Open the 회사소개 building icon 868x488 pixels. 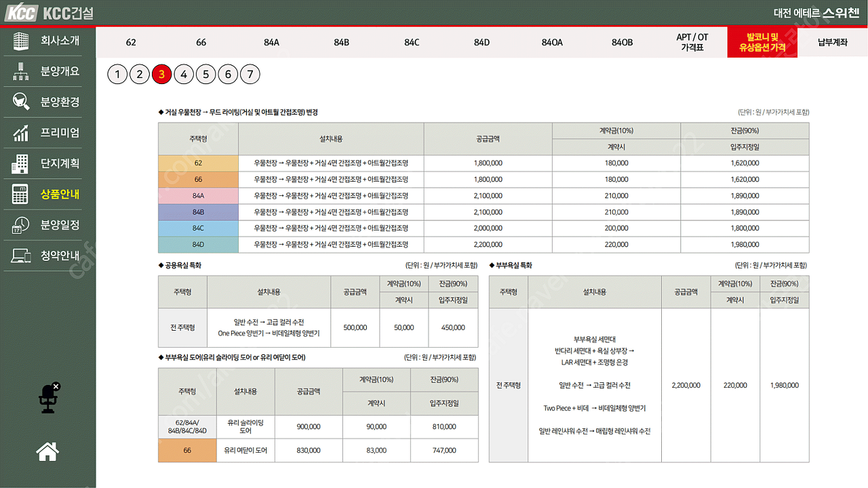(21, 41)
